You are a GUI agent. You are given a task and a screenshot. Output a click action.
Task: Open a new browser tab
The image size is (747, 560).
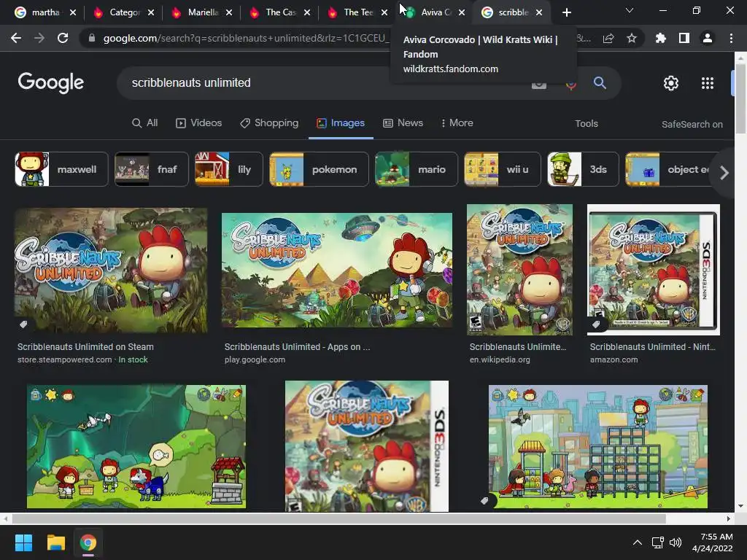[x=566, y=12]
